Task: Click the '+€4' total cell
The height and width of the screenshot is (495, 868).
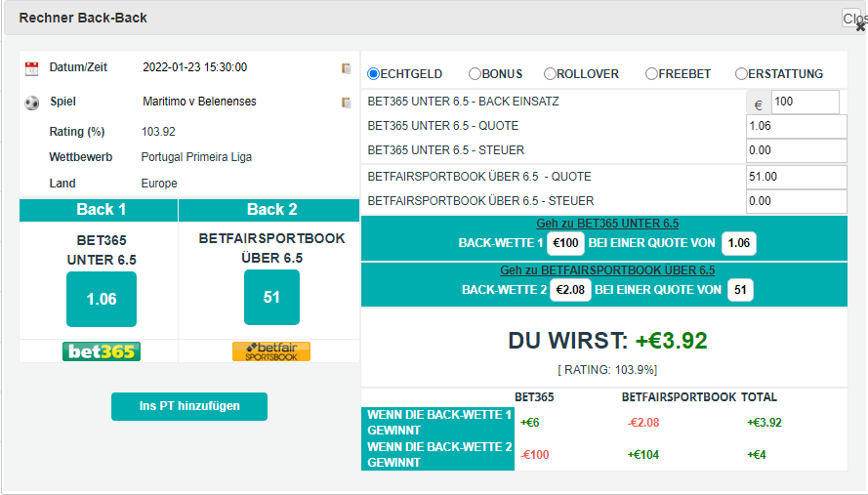Action: (756, 455)
